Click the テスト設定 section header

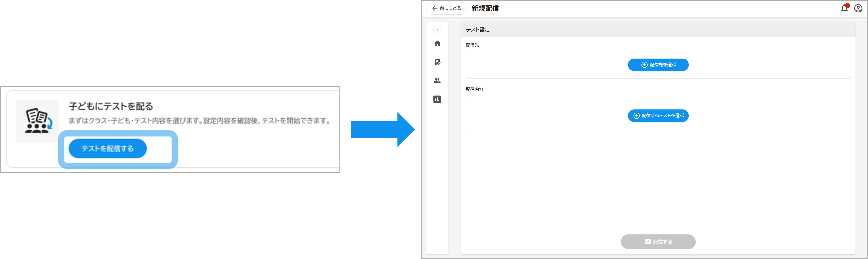(478, 30)
